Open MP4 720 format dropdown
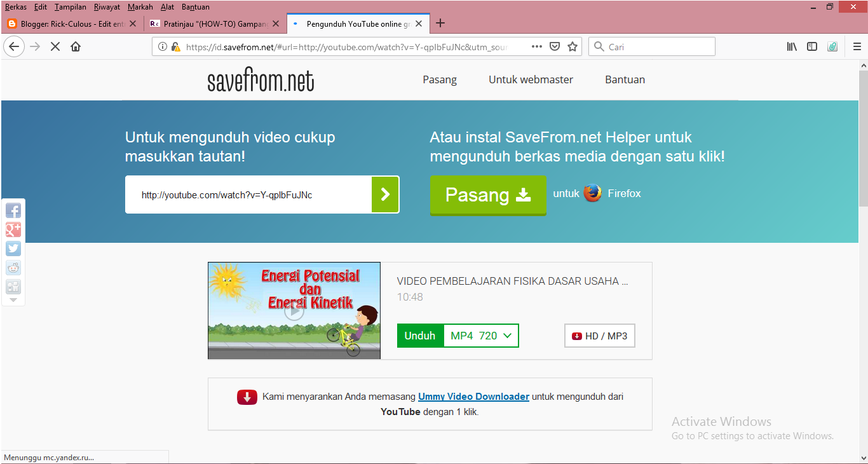The width and height of the screenshot is (868, 464). 481,336
